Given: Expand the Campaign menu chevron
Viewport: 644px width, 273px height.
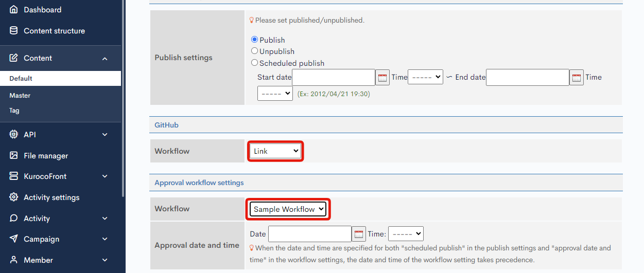Looking at the screenshot, I should click(x=105, y=239).
